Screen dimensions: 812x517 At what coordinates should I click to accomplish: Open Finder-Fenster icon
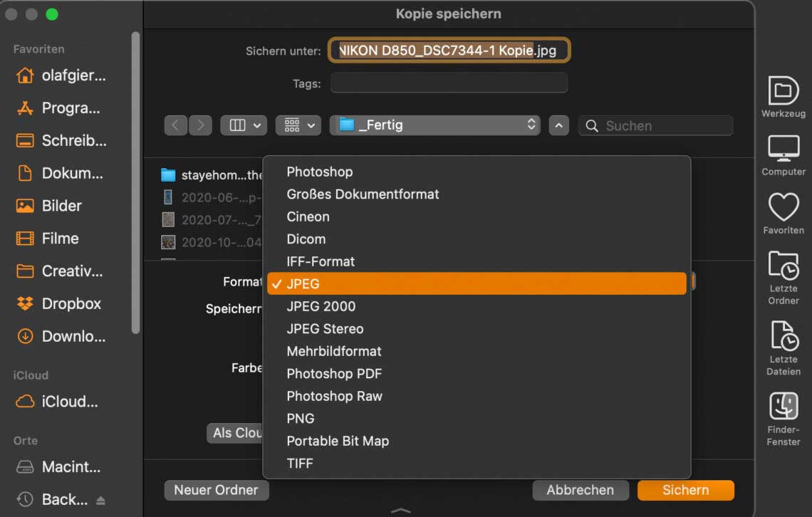point(783,405)
